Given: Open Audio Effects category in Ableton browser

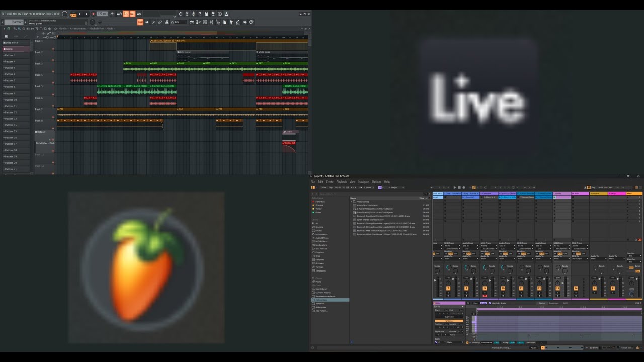Looking at the screenshot, I should click(x=321, y=238).
